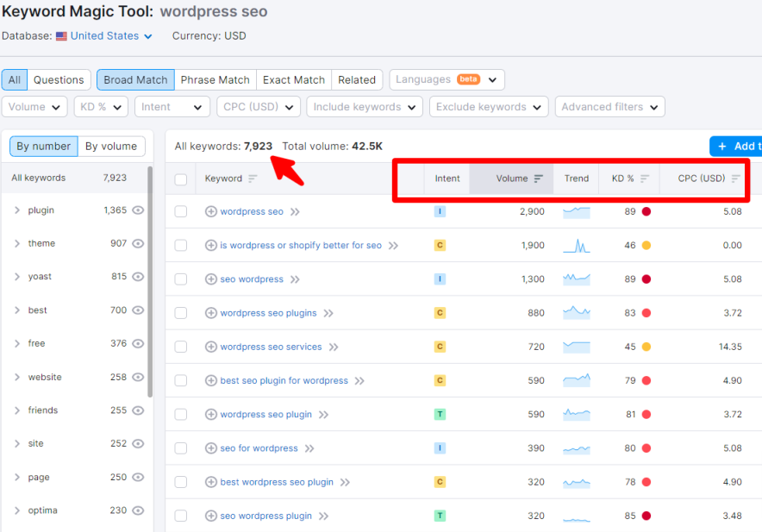This screenshot has width=762, height=532.
Task: Switch sidebar sorting to By volume
Action: [x=111, y=146]
